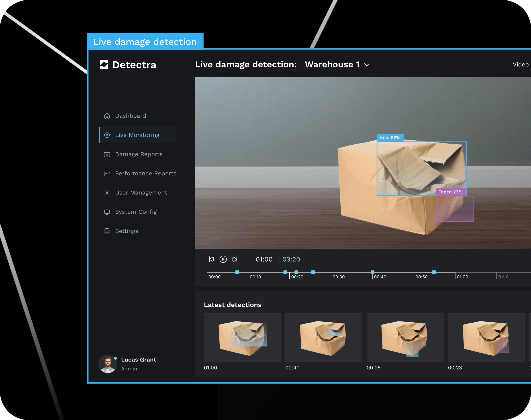Switch to the Video tab
Screen dimensions: 531x420
pyautogui.click(x=520, y=65)
